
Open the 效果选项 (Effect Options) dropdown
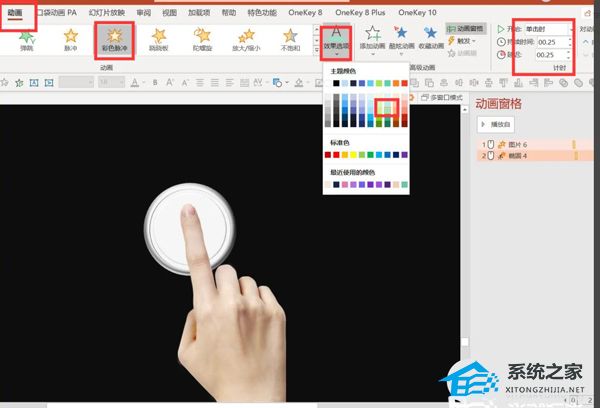(336, 42)
